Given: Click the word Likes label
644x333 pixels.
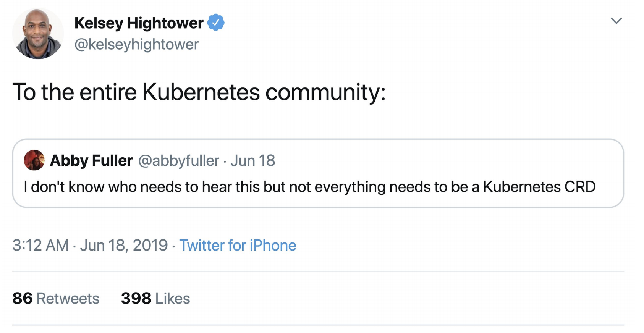Looking at the screenshot, I should pos(173,298).
